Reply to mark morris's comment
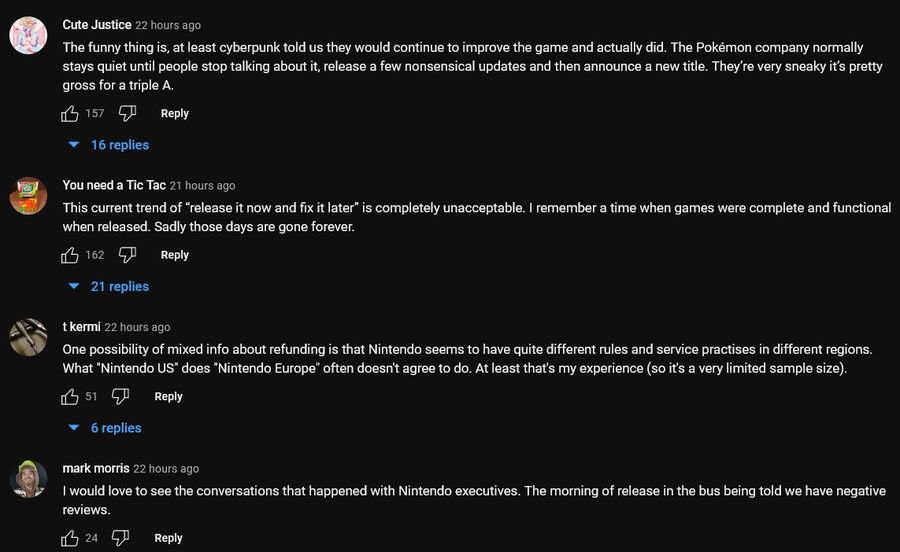900x552 pixels. [169, 538]
